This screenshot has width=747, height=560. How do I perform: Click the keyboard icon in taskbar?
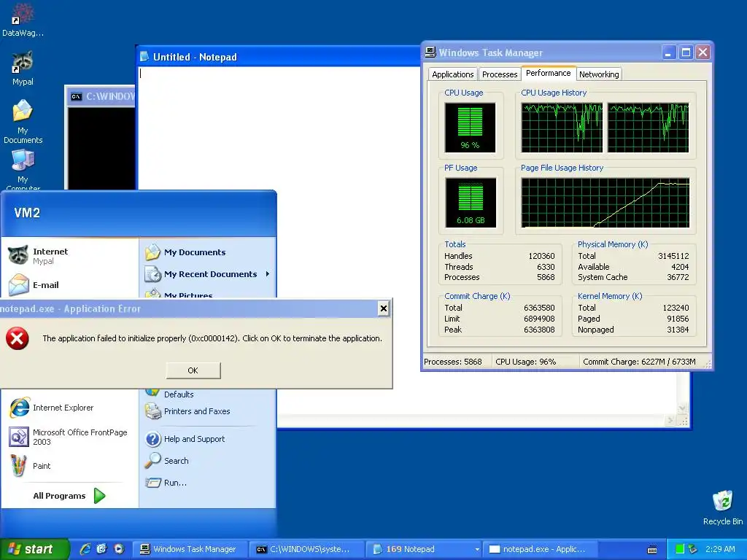[652, 550]
